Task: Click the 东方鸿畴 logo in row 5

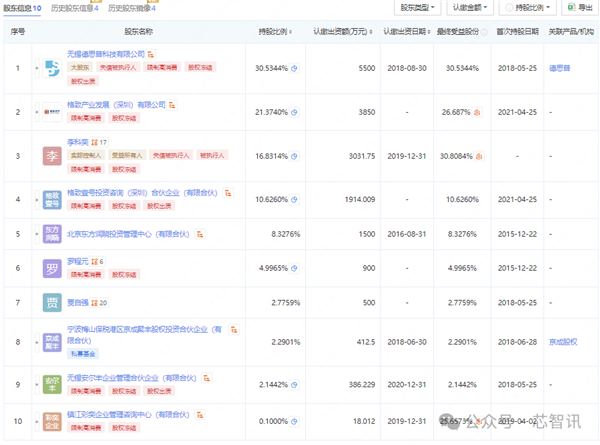Action: click(53, 233)
